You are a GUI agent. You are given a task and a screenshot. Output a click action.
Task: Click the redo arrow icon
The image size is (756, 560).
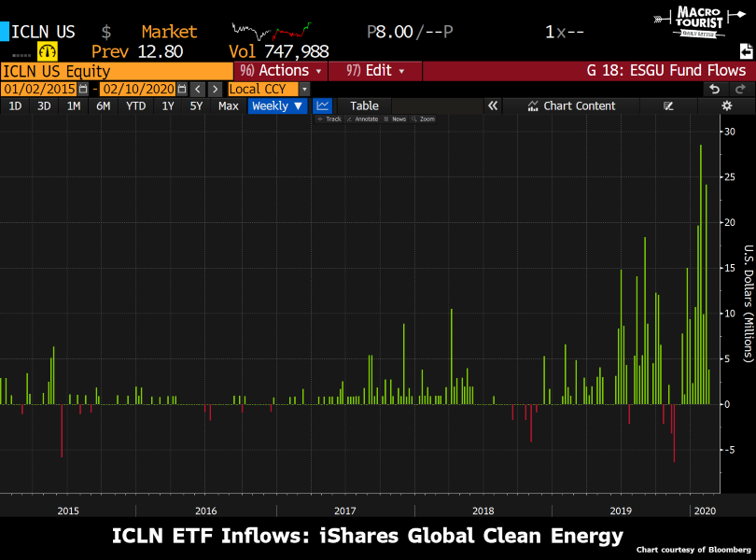pos(740,89)
